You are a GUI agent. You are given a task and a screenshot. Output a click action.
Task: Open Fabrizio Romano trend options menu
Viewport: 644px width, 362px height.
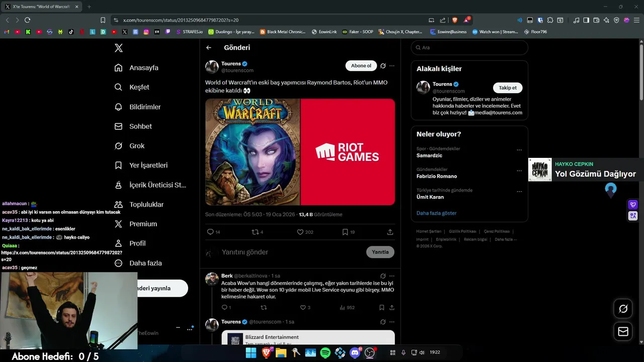click(x=519, y=171)
